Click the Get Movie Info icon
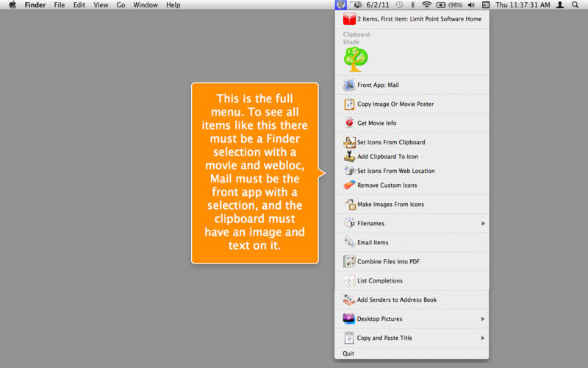The width and height of the screenshot is (588, 368). pyautogui.click(x=349, y=123)
